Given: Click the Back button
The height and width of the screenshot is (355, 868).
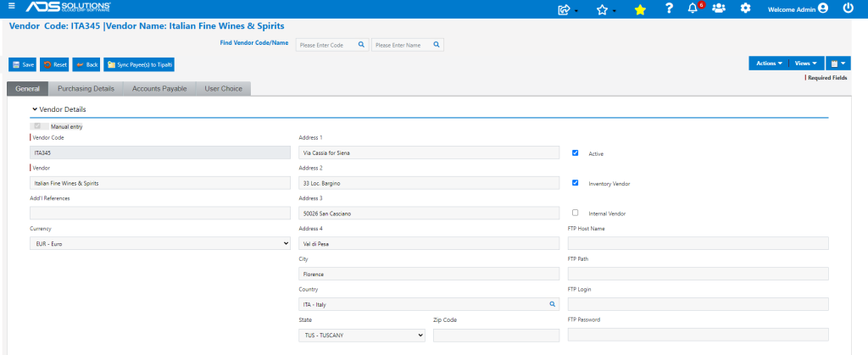Looking at the screenshot, I should pyautogui.click(x=86, y=64).
